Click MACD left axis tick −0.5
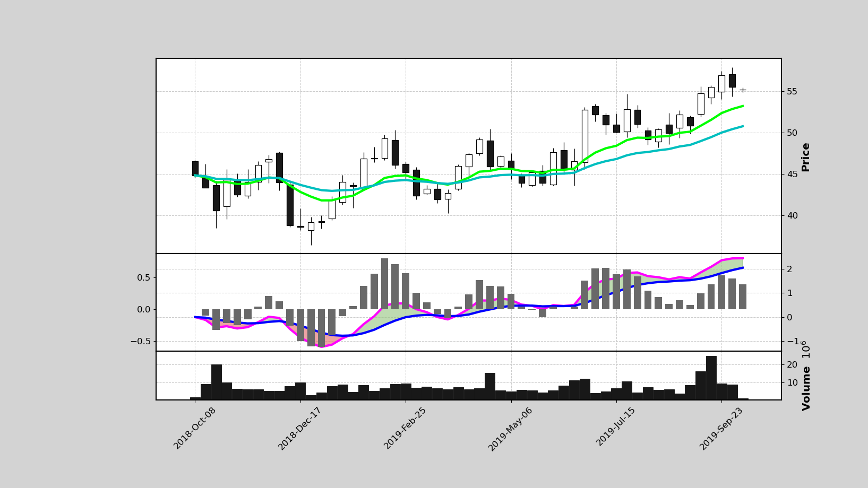868x488 pixels. (140, 341)
